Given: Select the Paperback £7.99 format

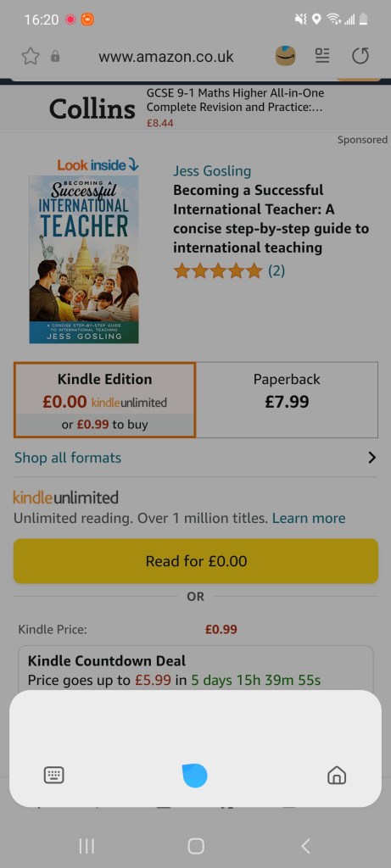Looking at the screenshot, I should click(287, 400).
